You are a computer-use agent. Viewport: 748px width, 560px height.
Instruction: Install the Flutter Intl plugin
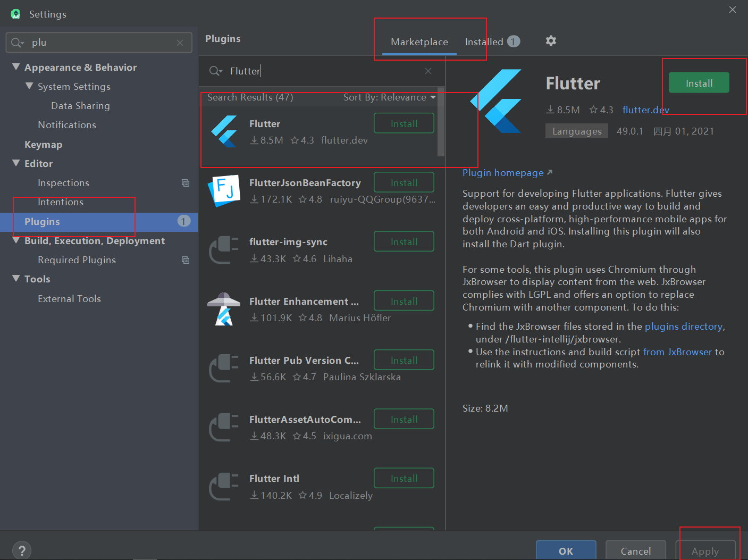click(x=404, y=478)
